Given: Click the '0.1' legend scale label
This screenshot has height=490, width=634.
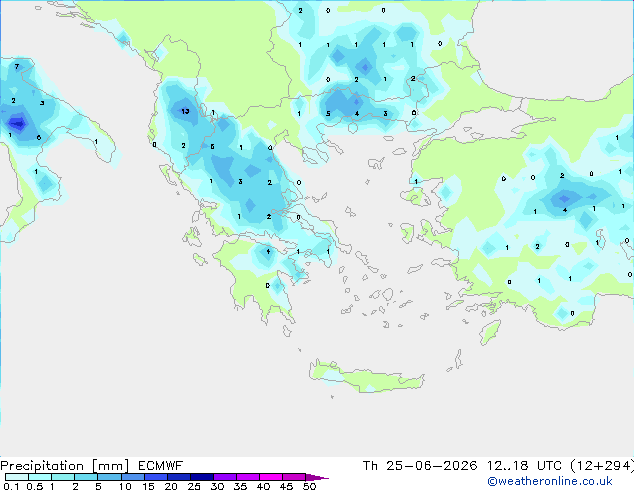Looking at the screenshot, I should point(11,486).
